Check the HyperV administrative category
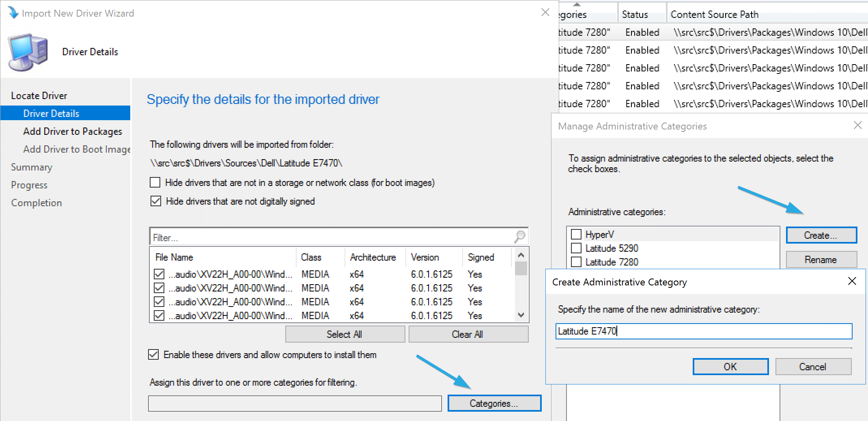 (x=576, y=234)
